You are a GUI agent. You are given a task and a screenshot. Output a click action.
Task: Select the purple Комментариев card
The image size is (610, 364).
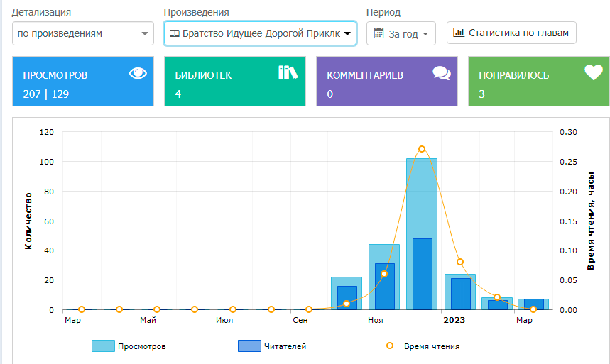coord(386,82)
